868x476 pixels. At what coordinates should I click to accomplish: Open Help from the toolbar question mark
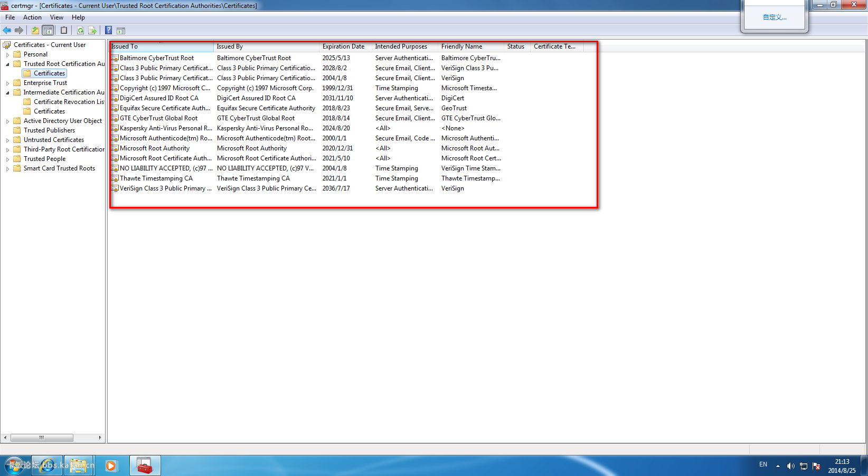109,31
